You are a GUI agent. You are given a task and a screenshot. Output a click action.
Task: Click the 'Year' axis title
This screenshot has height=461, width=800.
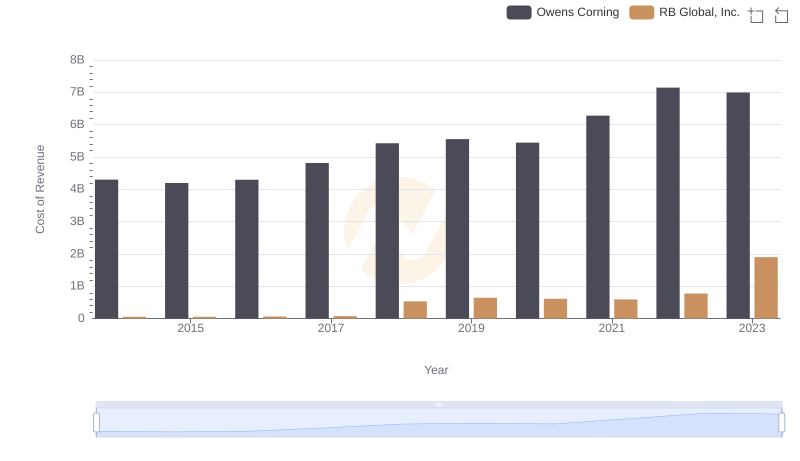pos(436,370)
